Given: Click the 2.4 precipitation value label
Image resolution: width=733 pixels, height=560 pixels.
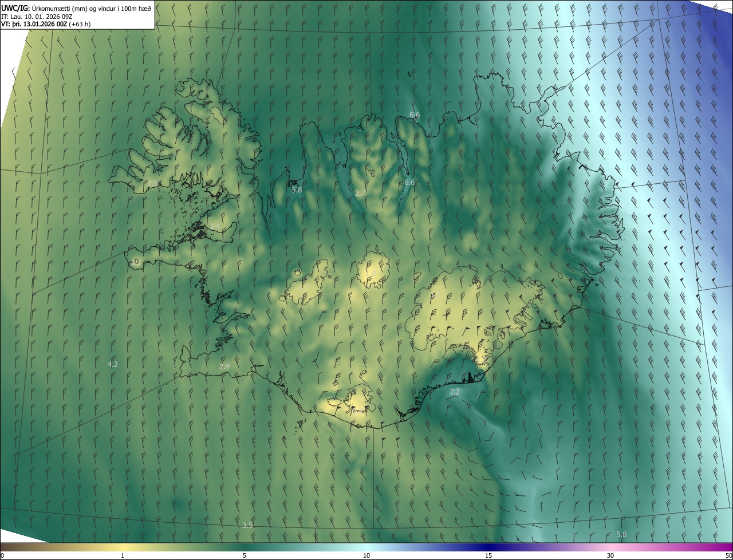Looking at the screenshot, I should [215, 227].
